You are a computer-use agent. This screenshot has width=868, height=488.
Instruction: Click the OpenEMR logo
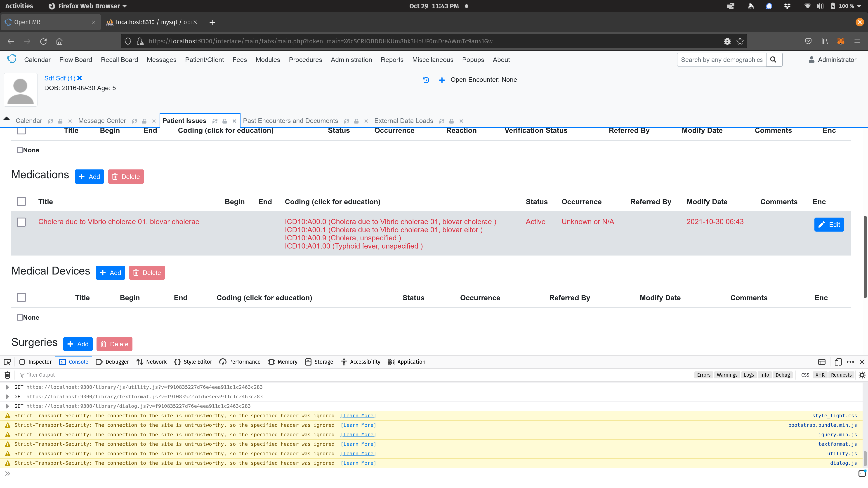click(x=12, y=59)
